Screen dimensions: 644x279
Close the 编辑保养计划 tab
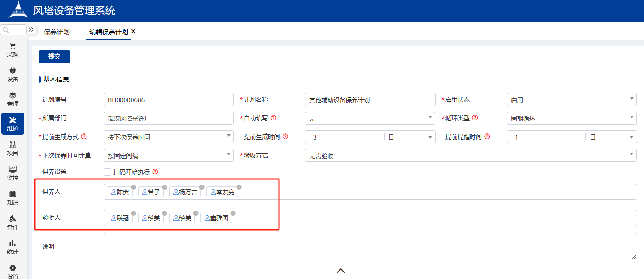[x=133, y=32]
